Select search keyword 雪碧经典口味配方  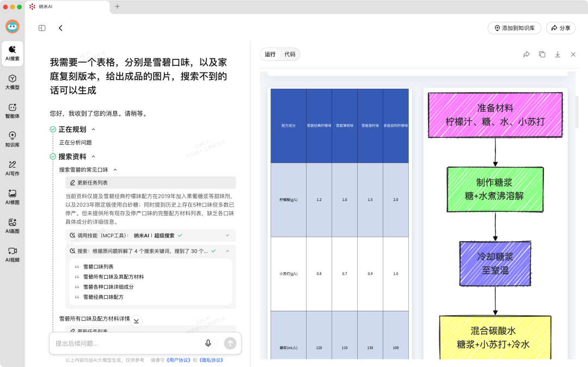point(103,297)
